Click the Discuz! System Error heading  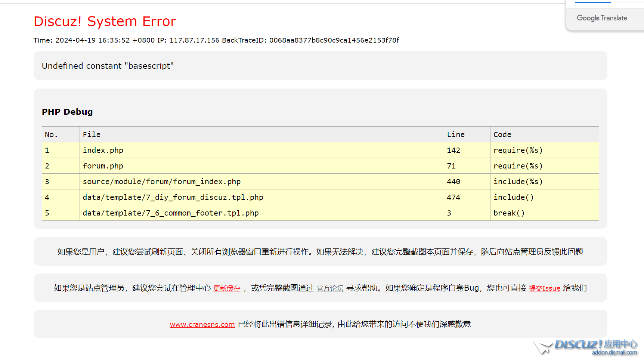pos(105,22)
